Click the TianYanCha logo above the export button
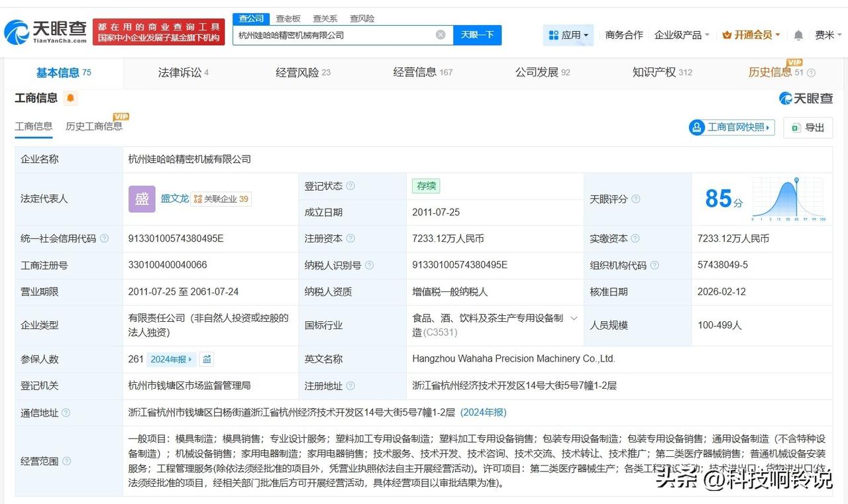The width and height of the screenshot is (848, 504). coord(806,99)
